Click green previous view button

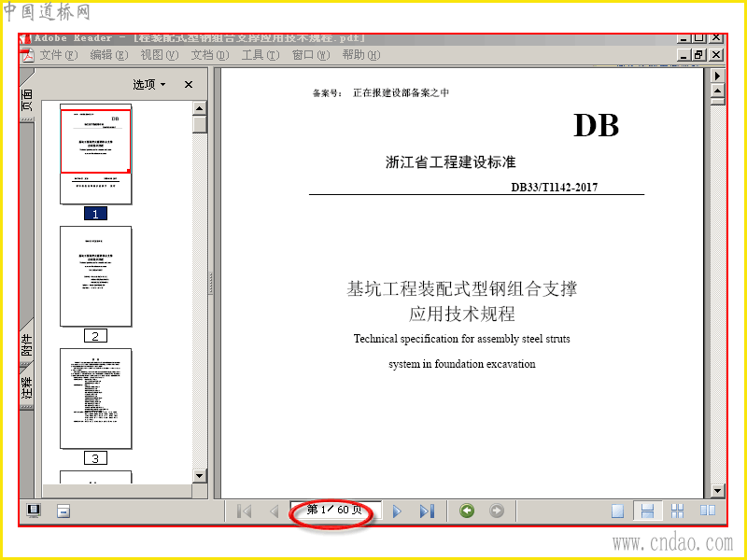pos(467,511)
